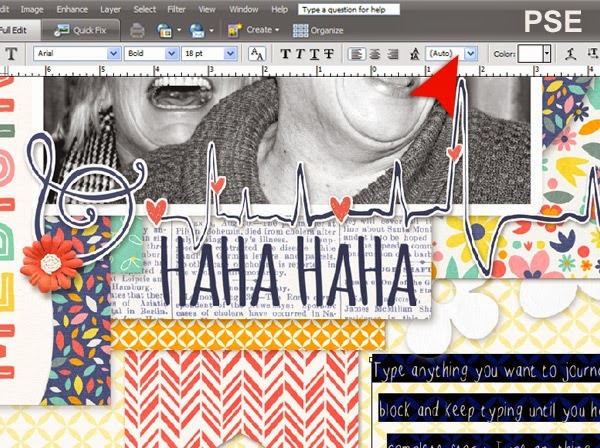Image resolution: width=600 pixels, height=448 pixels.
Task: Toggle the anti-aliasing AA button
Action: click(256, 53)
